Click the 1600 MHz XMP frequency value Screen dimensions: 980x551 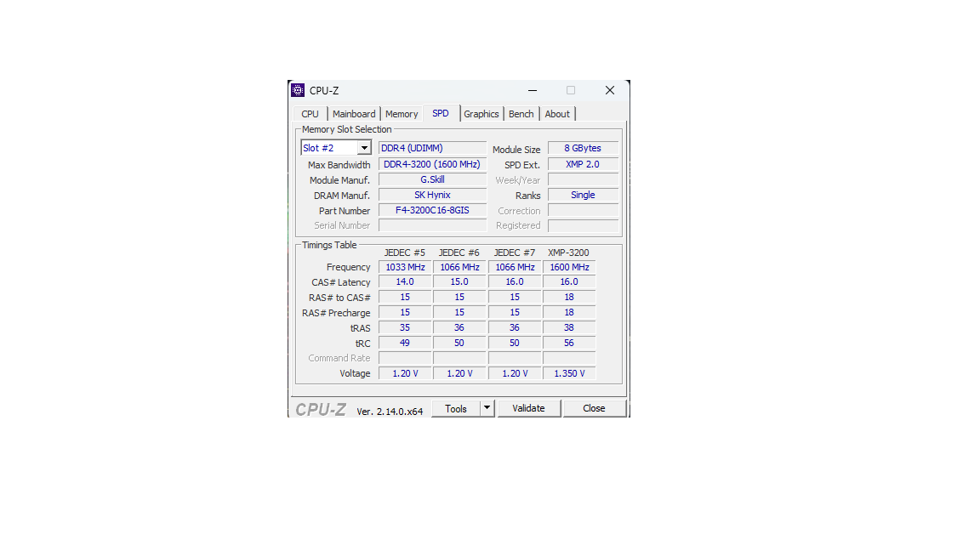569,267
